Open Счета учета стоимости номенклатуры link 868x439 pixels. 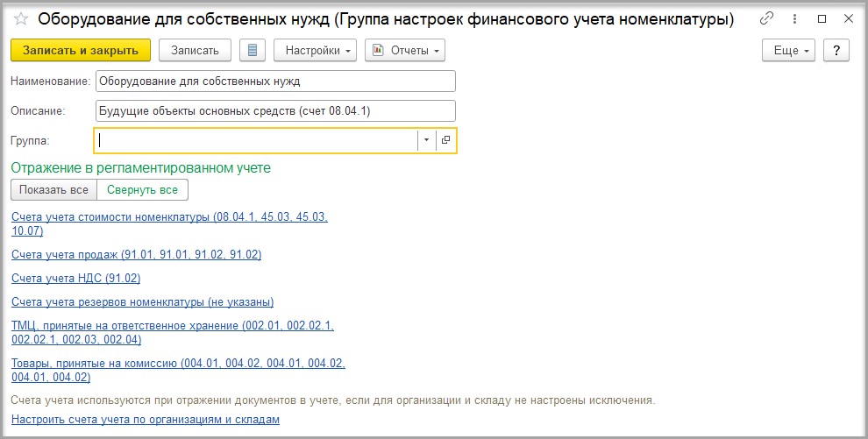point(169,224)
